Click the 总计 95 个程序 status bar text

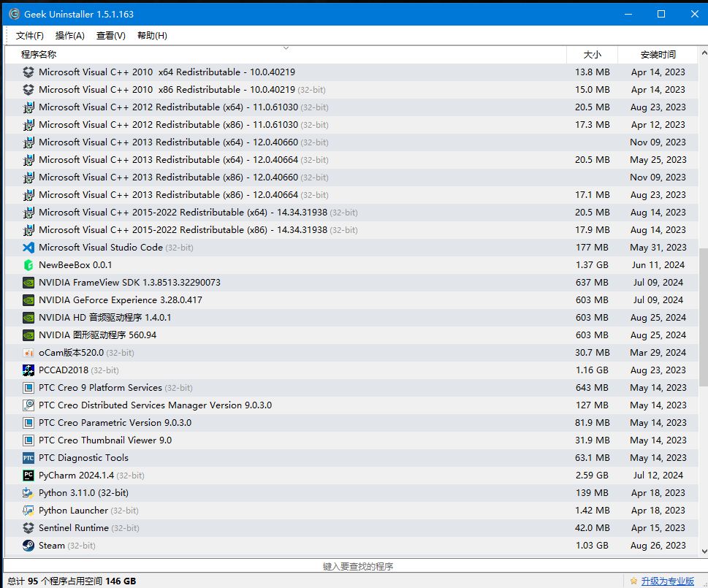pyautogui.click(x=72, y=581)
